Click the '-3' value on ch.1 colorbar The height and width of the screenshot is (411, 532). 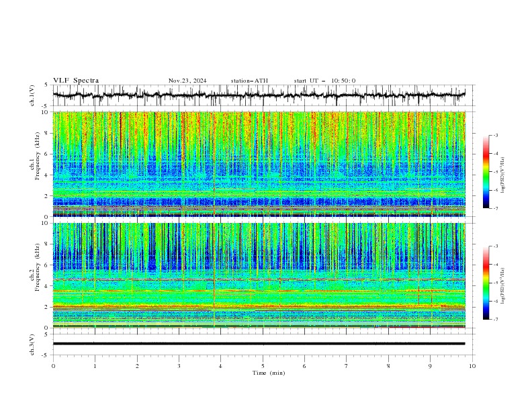[x=495, y=136]
